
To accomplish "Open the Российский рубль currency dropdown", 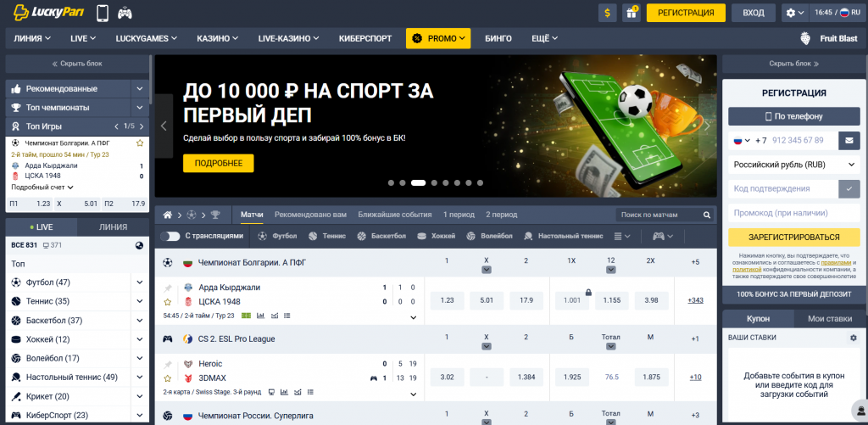I will pyautogui.click(x=793, y=165).
